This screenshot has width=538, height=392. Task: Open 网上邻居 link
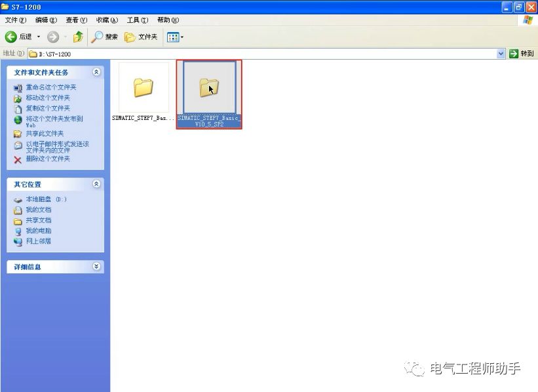(39, 241)
